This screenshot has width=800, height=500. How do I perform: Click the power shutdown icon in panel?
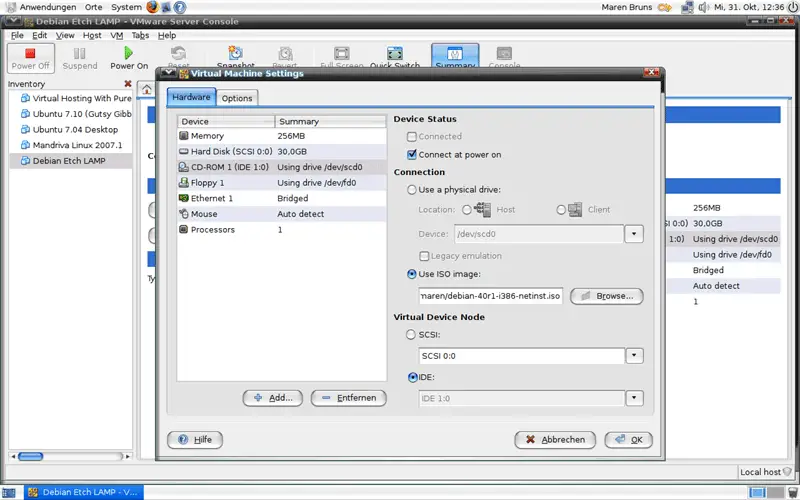pyautogui.click(x=792, y=7)
